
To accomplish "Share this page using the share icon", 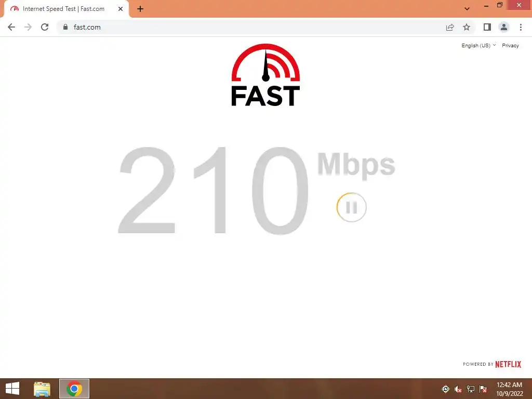I will (450, 27).
